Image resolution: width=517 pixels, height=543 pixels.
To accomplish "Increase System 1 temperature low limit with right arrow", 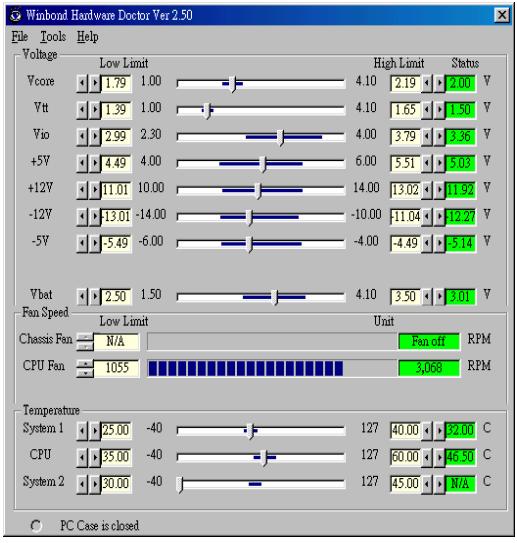I will [x=95, y=430].
